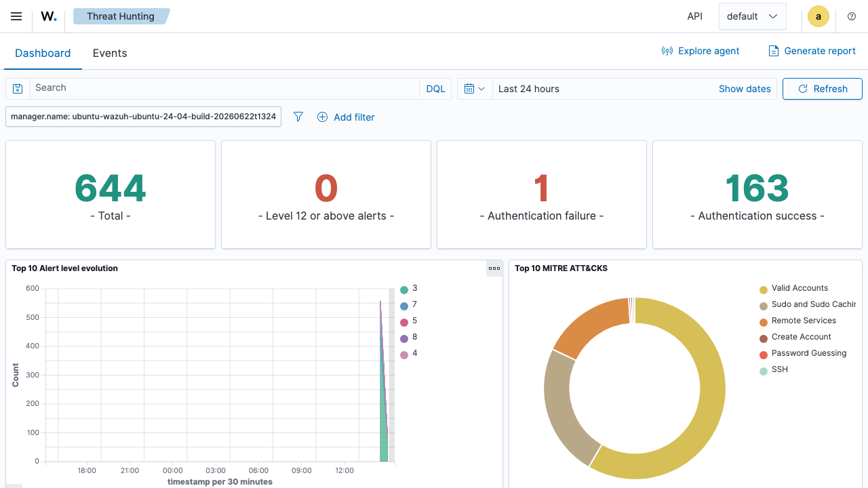Click the filter funnel icon
Screen dimensions: 868x488
click(x=298, y=117)
